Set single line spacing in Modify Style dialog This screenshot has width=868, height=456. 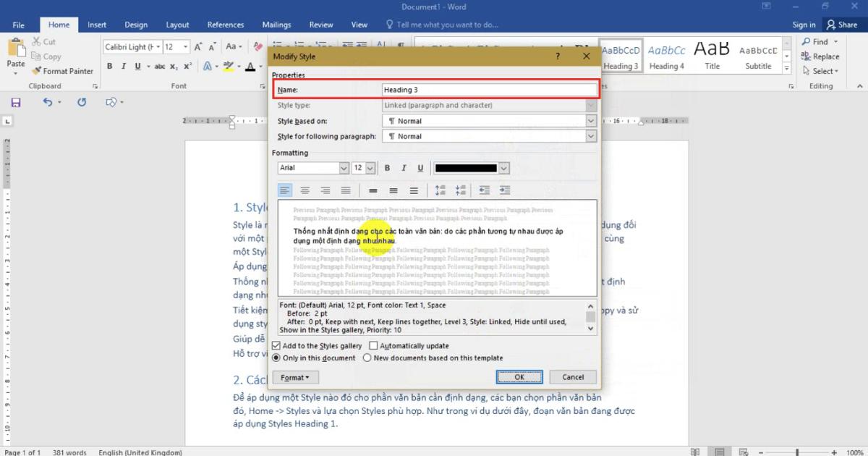[x=373, y=190]
